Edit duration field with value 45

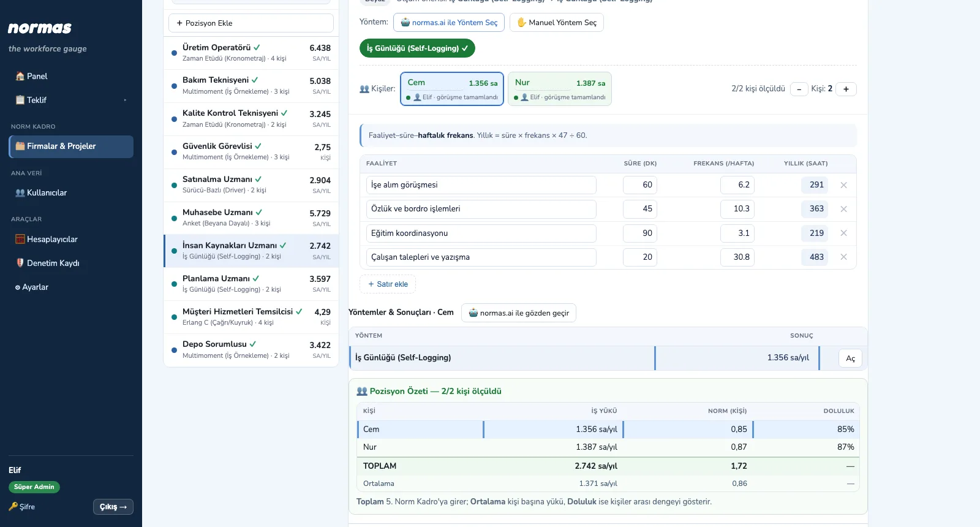pos(640,209)
